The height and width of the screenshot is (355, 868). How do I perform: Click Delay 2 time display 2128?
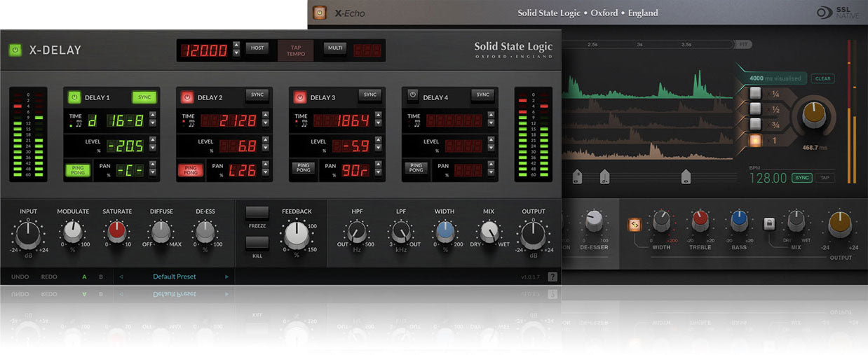tap(229, 120)
